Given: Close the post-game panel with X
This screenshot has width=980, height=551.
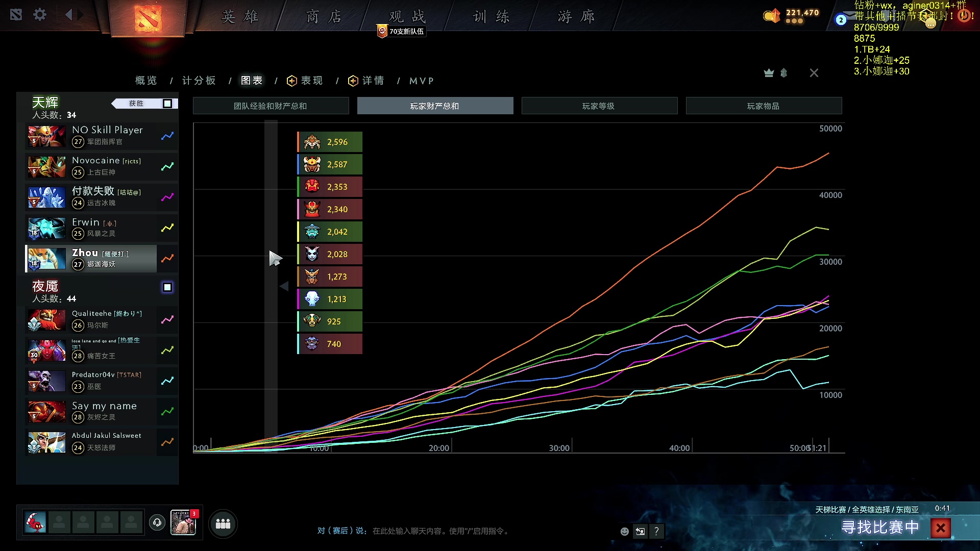Looking at the screenshot, I should (x=814, y=73).
